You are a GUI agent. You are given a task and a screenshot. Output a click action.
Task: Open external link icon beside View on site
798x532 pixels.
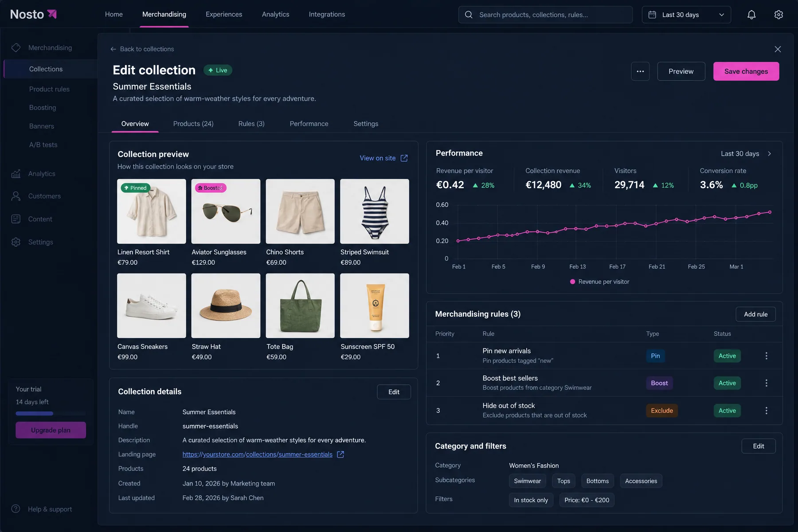click(x=404, y=158)
